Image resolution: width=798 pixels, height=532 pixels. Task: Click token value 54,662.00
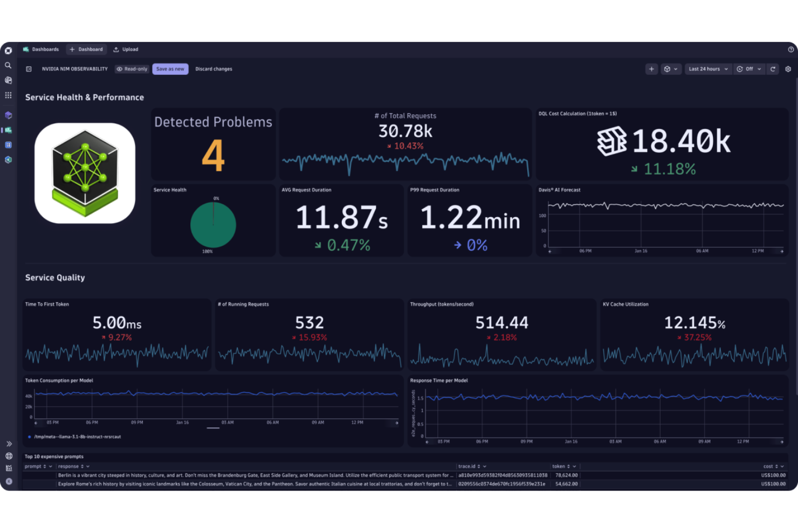[x=566, y=484]
